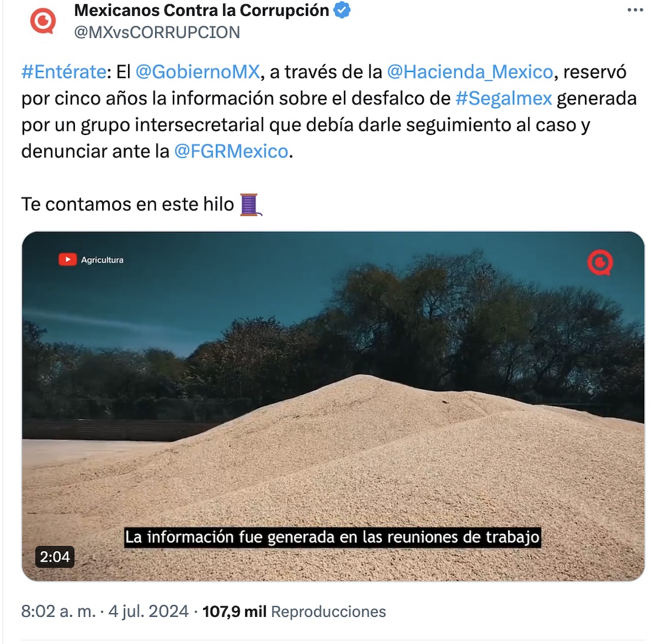
Task: Click the video subtitle caption text
Action: tap(332, 537)
